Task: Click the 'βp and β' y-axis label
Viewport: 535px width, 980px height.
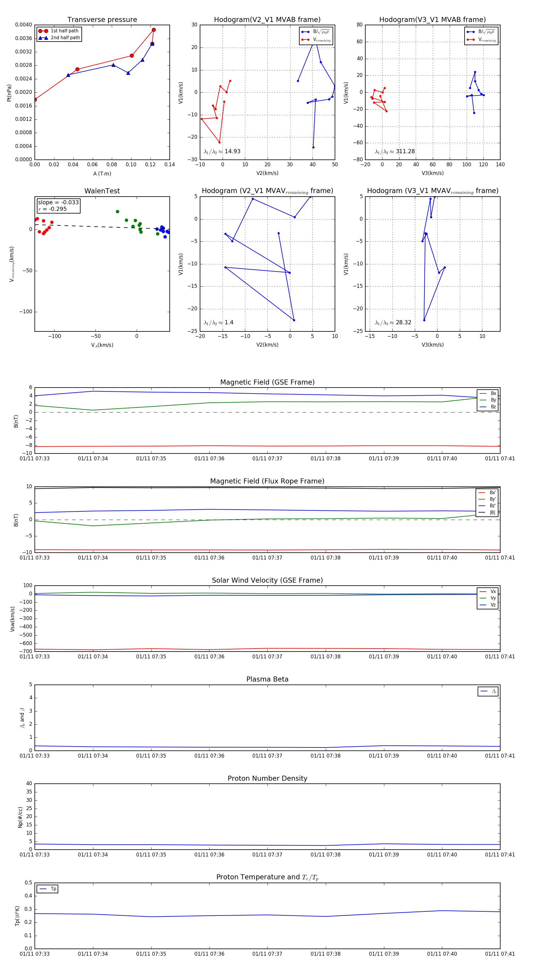Action: coord(22,717)
